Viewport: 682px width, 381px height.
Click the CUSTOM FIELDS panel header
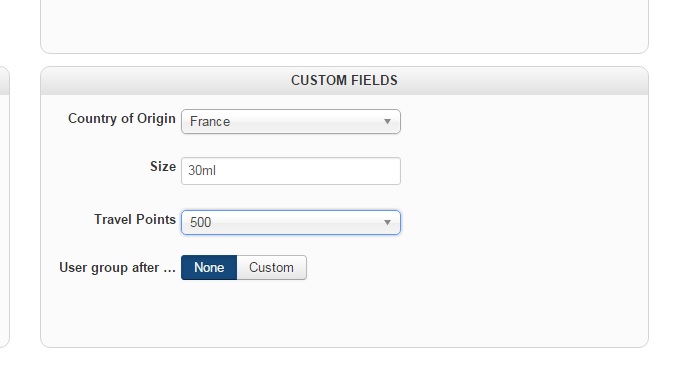pyautogui.click(x=344, y=80)
